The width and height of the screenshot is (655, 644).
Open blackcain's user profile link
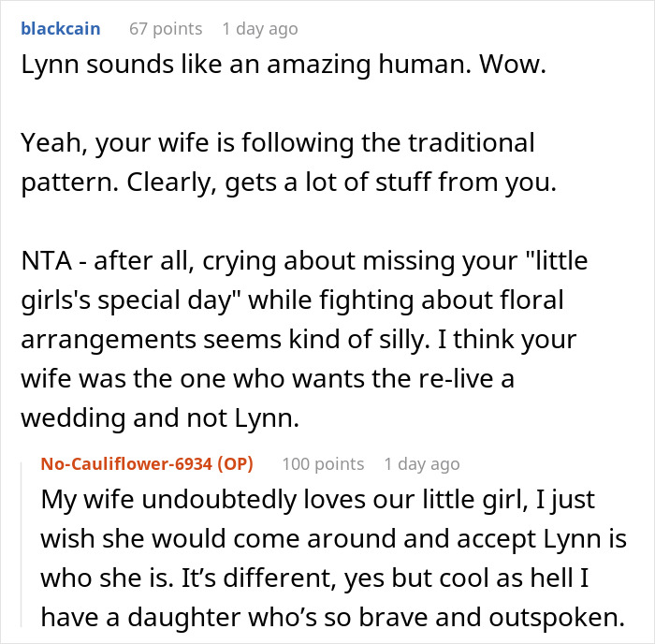click(63, 29)
